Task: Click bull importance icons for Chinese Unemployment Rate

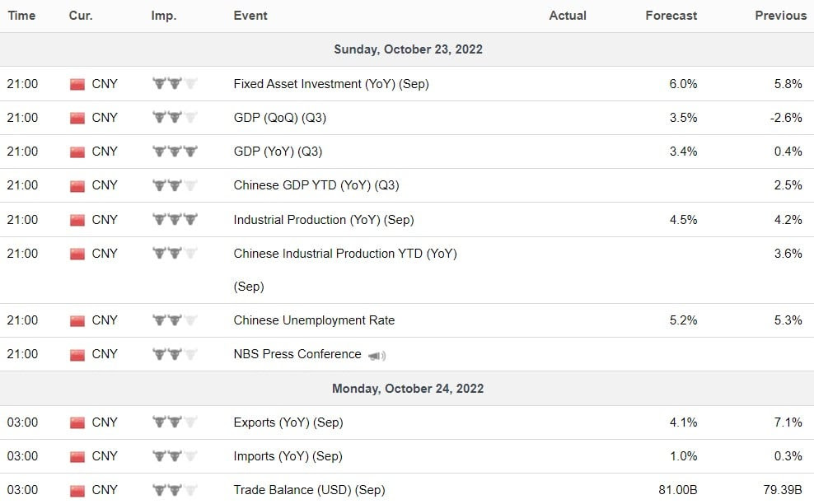Action: click(175, 320)
